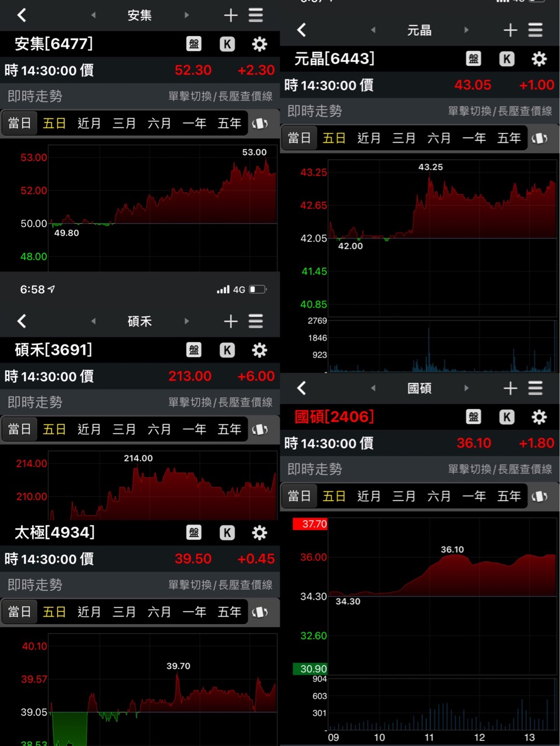Go to previous stock arrow left of 元晶
Viewport: 560px width, 746px height.
coord(373,30)
